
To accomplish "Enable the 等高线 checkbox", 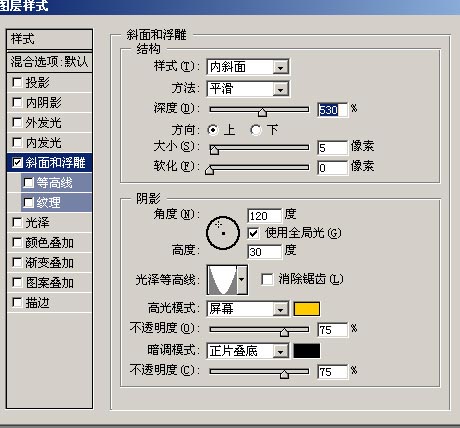I will coord(28,182).
